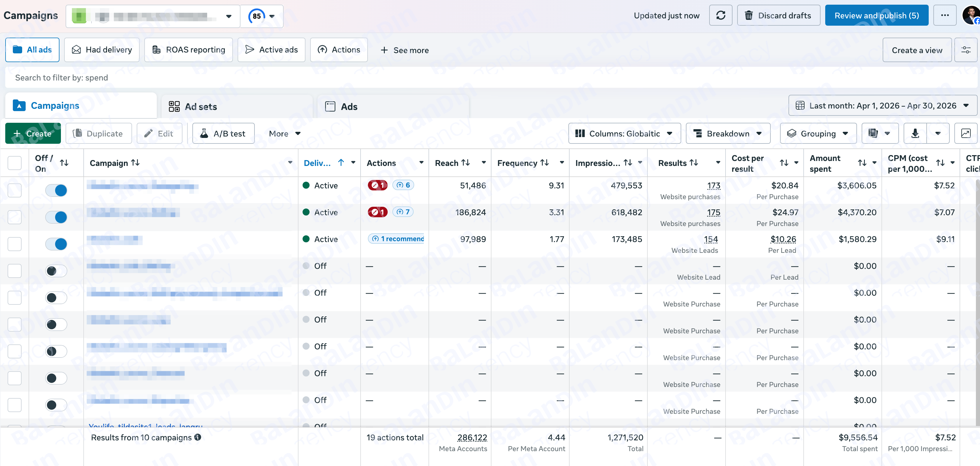Check the select-all campaigns header checkbox
The image size is (980, 466).
[x=15, y=163]
